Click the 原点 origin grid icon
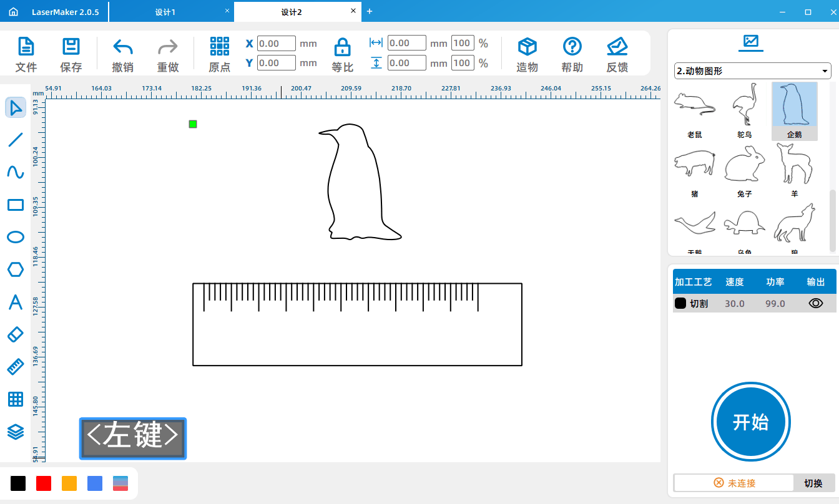Screen dimensions: 839x504 pos(220,47)
